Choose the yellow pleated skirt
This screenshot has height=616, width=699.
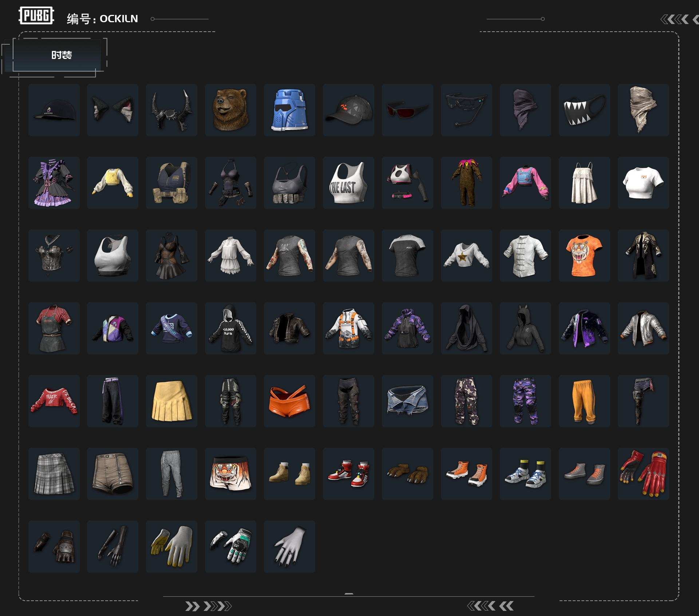pos(171,401)
